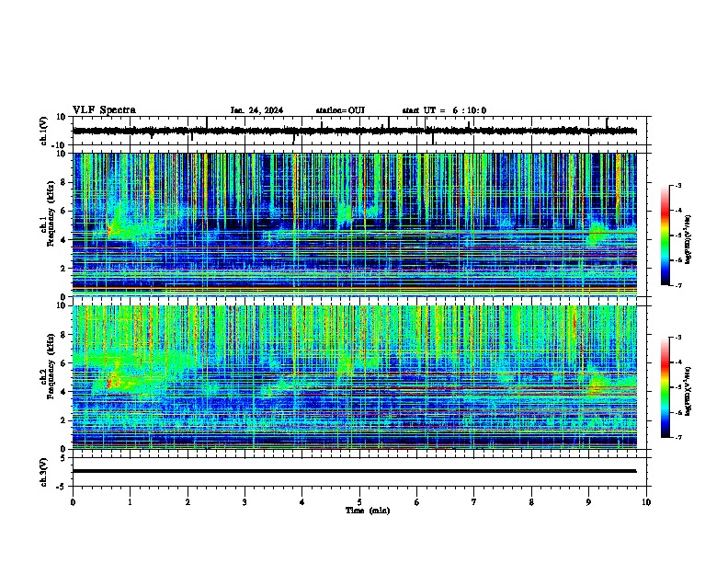Click time tick label '0' on x-axis
The height and width of the screenshot is (563, 728).
click(73, 502)
